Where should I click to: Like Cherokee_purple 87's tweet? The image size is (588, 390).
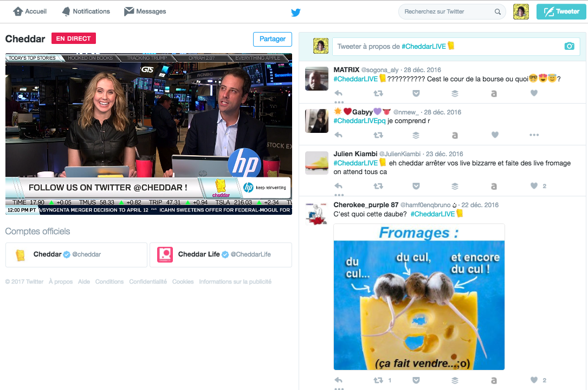pos(534,380)
